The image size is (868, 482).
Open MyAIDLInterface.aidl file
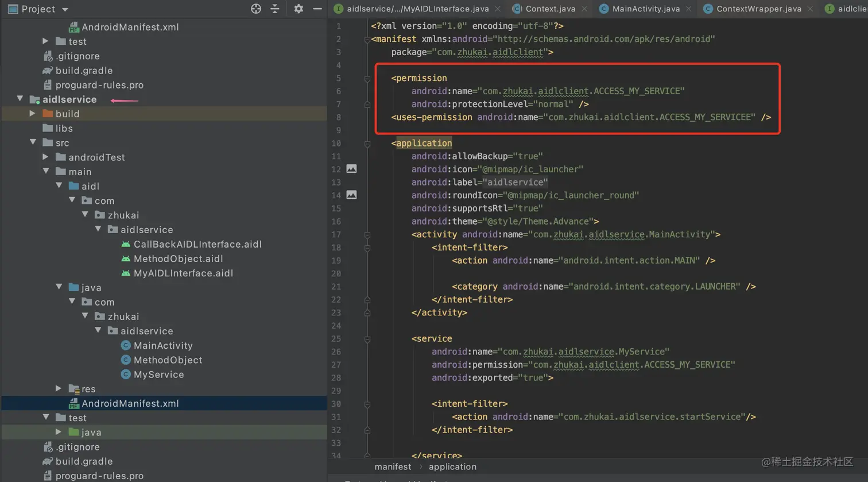[x=183, y=273]
